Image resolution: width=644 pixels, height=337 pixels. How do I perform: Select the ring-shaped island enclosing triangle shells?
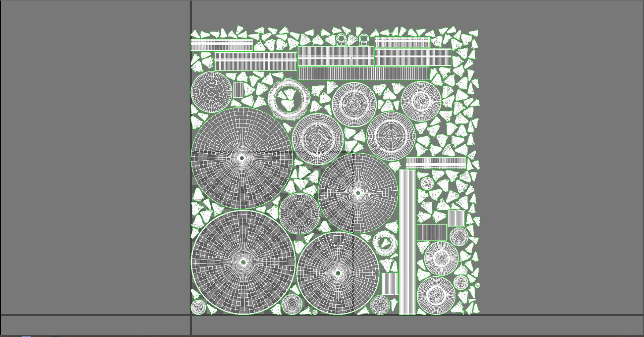289,99
